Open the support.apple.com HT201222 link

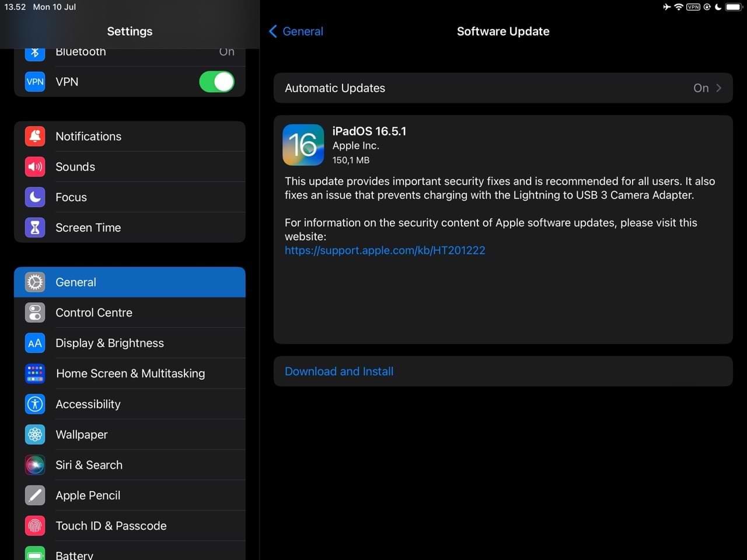click(385, 250)
